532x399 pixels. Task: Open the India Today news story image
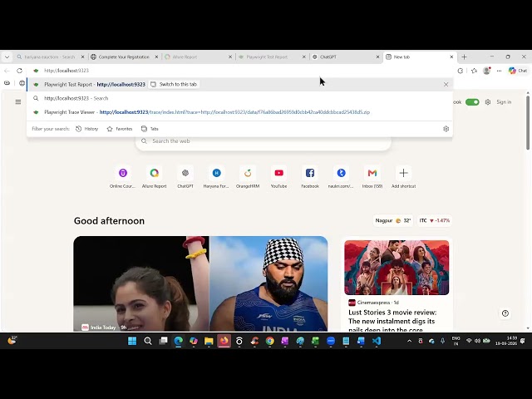(200, 283)
